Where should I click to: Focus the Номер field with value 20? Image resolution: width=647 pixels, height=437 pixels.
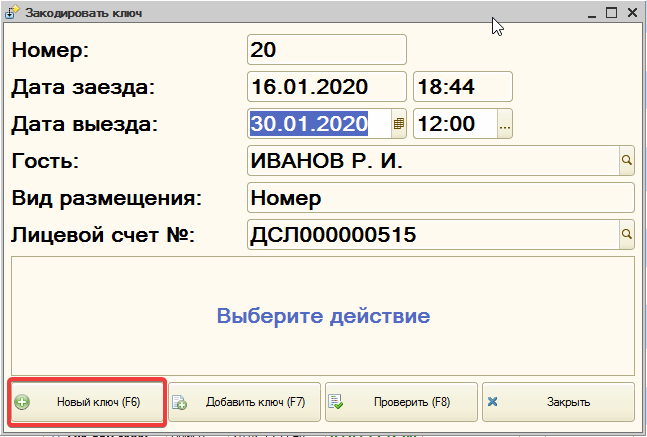[327, 50]
